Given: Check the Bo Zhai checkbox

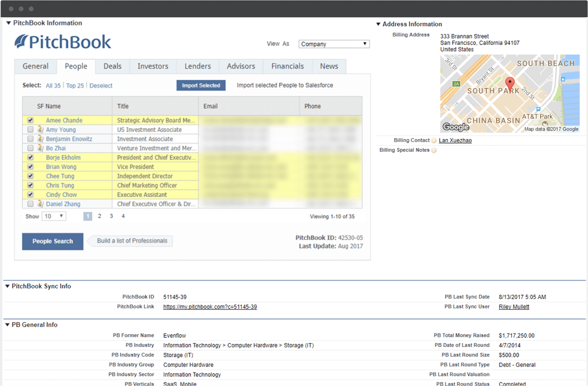Looking at the screenshot, I should pyautogui.click(x=31, y=148).
